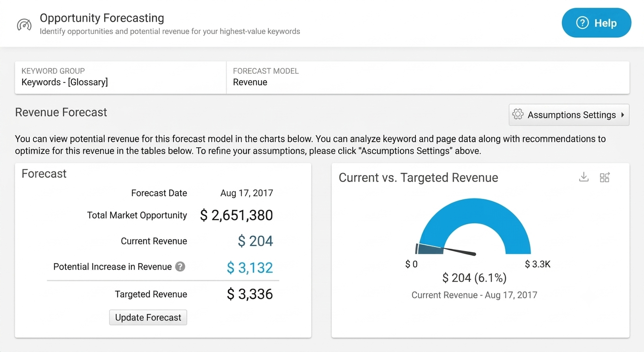
Task: Click the arrow beside Assumptions Settings
Action: click(x=623, y=115)
